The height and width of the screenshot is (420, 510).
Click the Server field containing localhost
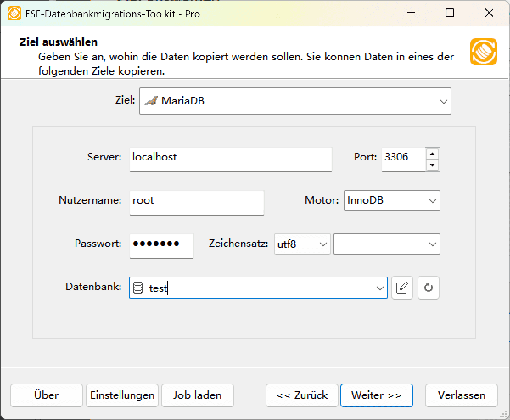pyautogui.click(x=230, y=159)
